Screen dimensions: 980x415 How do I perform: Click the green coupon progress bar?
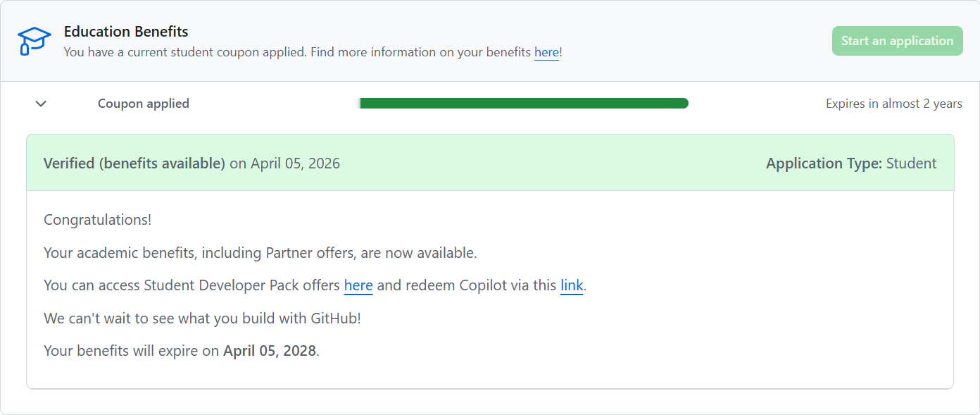(524, 104)
